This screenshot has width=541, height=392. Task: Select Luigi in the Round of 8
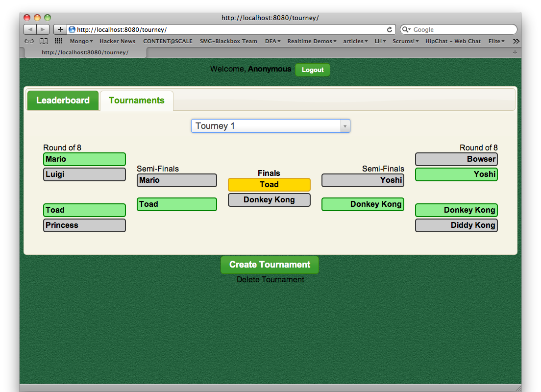pos(84,174)
